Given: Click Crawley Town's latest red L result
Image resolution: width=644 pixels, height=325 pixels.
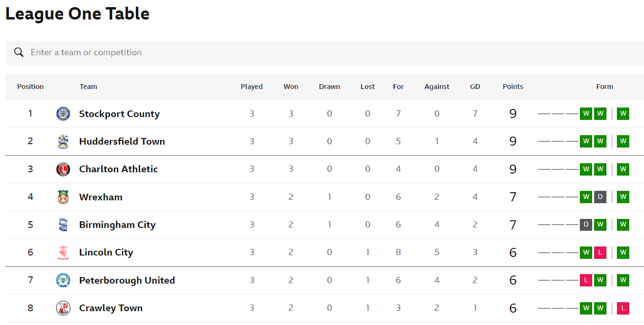Looking at the screenshot, I should pos(623,308).
